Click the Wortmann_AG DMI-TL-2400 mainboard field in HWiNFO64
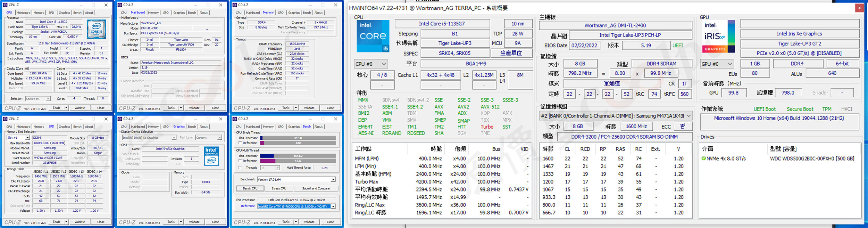The width and height of the screenshot is (868, 228). tap(615, 25)
